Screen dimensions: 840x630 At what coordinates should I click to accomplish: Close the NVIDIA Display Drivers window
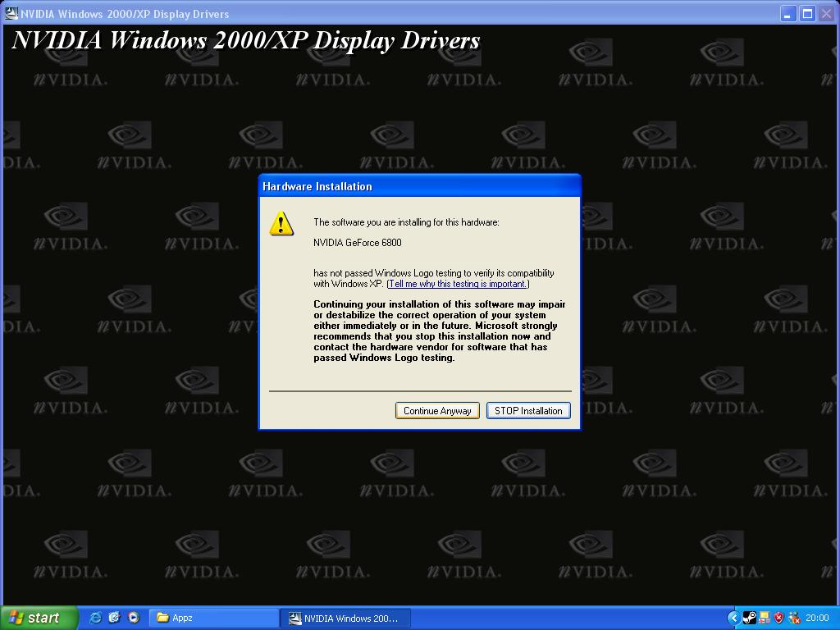coord(827,13)
